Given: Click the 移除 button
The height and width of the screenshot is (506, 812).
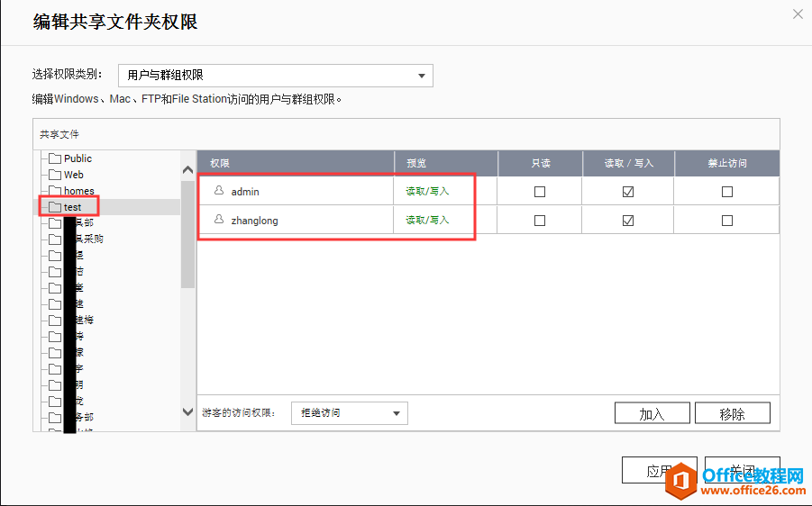Looking at the screenshot, I should point(733,413).
